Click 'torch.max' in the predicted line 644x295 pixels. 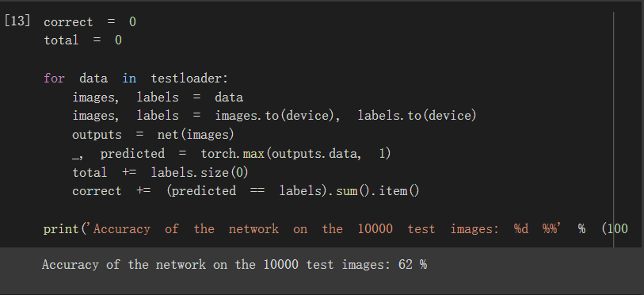tap(233, 154)
